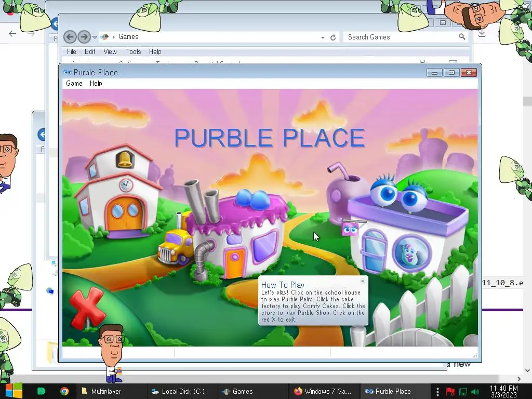Maximize the Purble Place window
Viewport: 532px width, 399px height.
click(451, 72)
